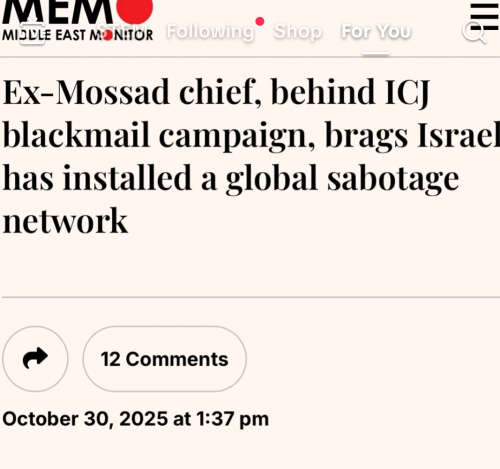Tap the LIVE TV icon over the logo

(x=32, y=33)
